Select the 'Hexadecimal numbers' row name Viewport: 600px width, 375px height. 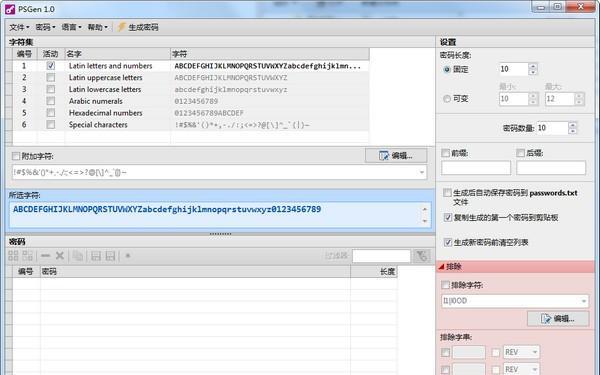[106, 113]
